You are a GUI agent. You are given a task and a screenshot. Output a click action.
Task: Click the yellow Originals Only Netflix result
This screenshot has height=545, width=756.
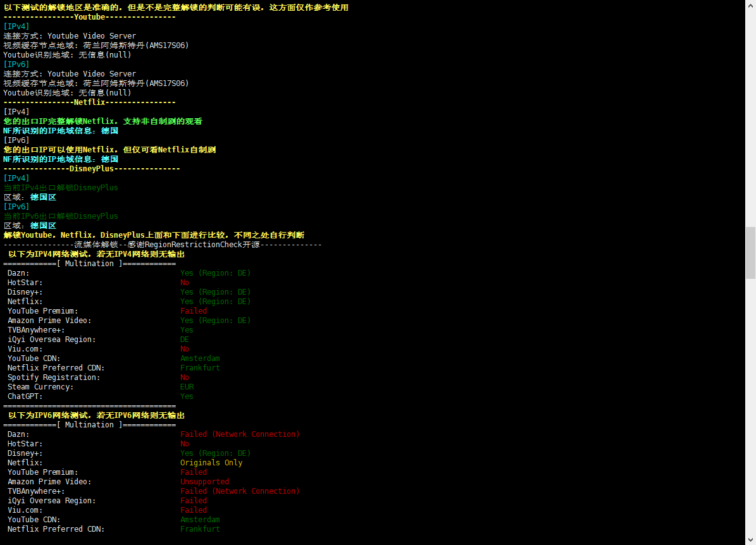point(211,463)
